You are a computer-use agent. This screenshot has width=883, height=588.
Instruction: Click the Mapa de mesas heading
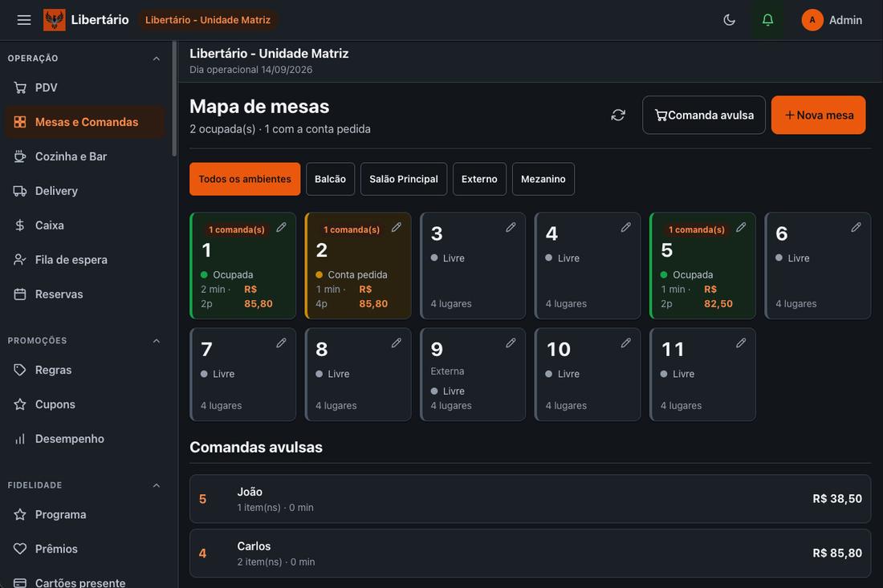point(259,107)
